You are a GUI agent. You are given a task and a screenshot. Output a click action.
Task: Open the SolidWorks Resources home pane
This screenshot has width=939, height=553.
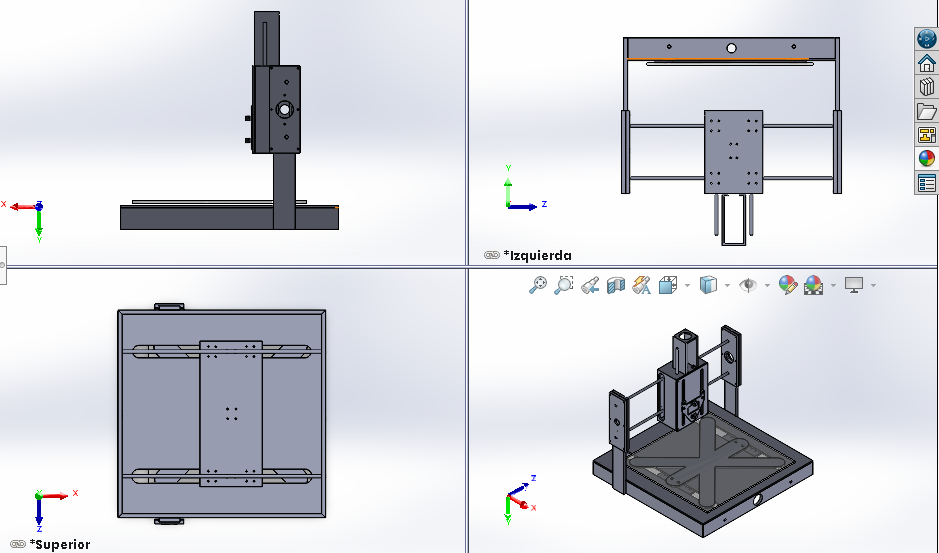927,63
